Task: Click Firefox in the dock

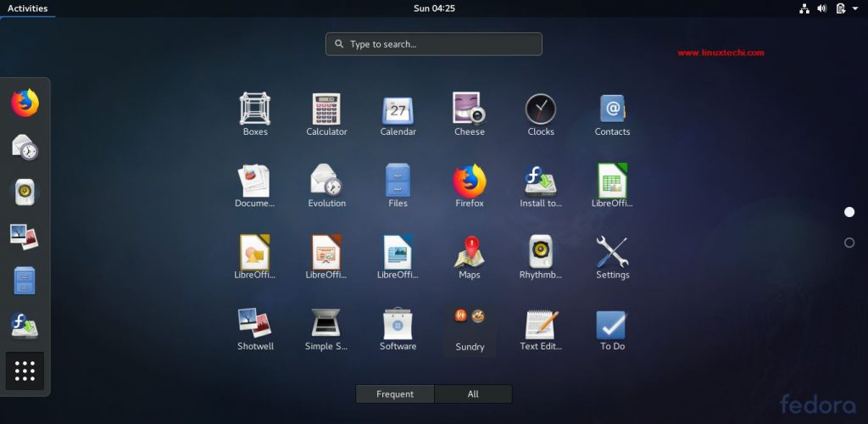Action: (x=25, y=103)
